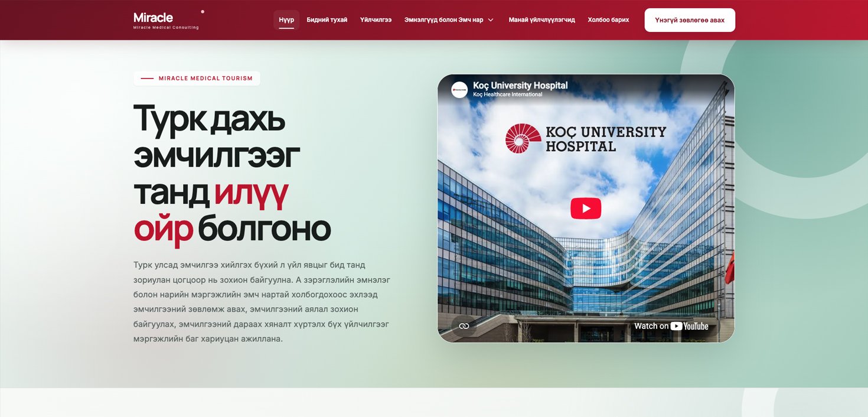The width and height of the screenshot is (868, 417).
Task: Expand Эмнэлгүүд болон Эмч нар chevron
Action: [491, 20]
